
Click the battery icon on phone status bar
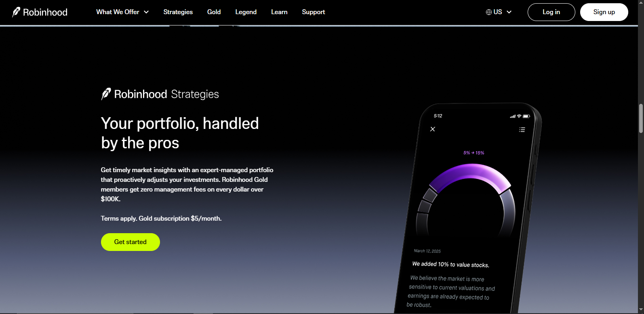526,116
